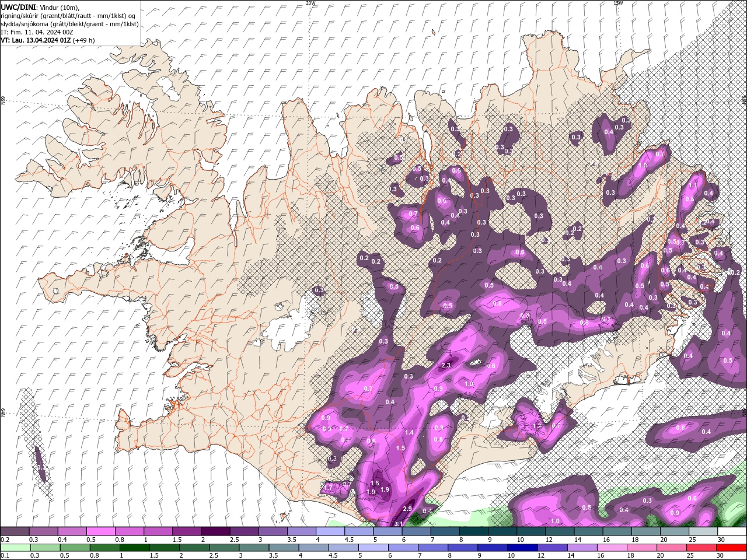Pick the light grey 25 swatch, upper legend

point(703,531)
